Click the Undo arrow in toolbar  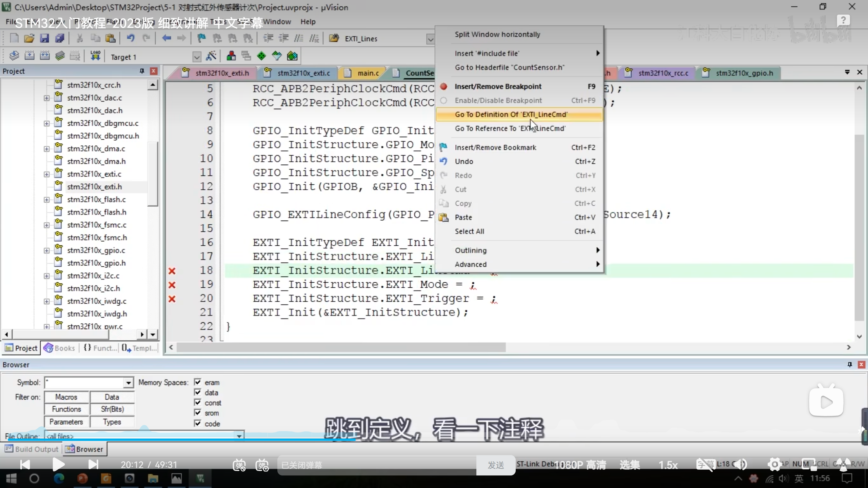tap(131, 38)
